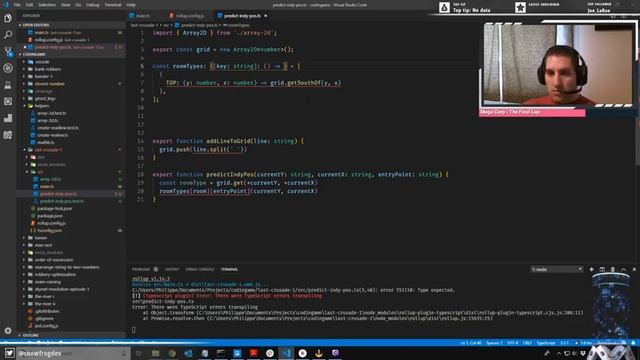Change language mode via 'TypeScript' status item
The height and width of the screenshot is (360, 640).
[546, 343]
